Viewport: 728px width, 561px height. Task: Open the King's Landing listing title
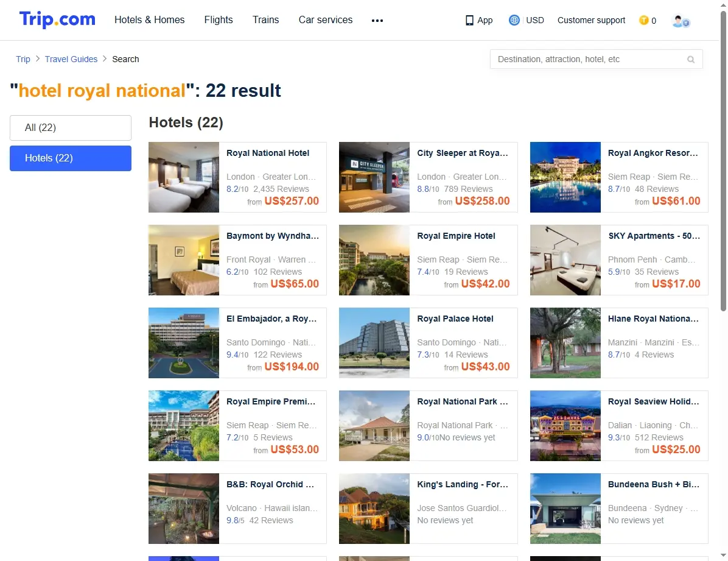click(463, 484)
